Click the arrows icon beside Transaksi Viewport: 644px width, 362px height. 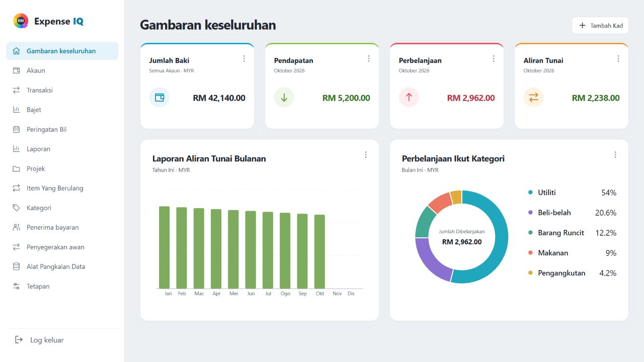click(x=17, y=90)
